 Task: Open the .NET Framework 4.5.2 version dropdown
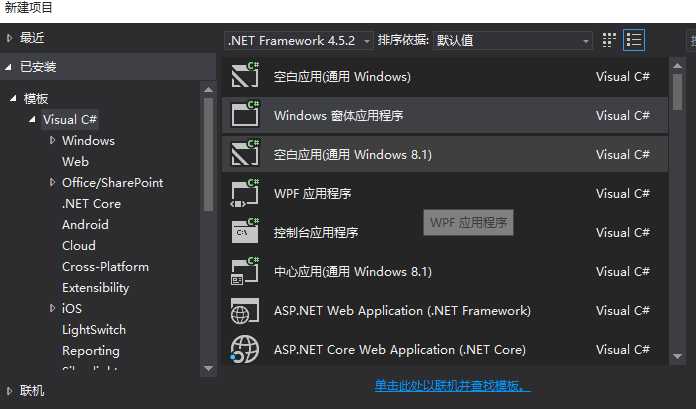(298, 41)
